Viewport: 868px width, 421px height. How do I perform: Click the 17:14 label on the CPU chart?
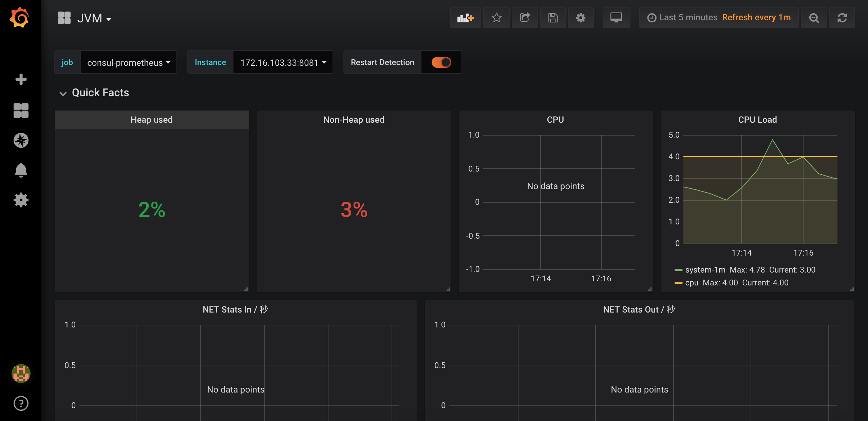click(541, 279)
